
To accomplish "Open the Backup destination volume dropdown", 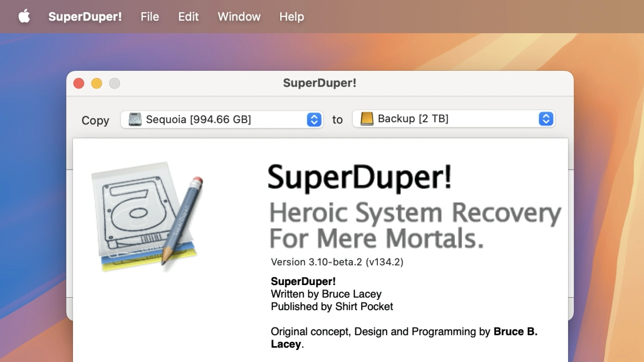I will pyautogui.click(x=454, y=119).
